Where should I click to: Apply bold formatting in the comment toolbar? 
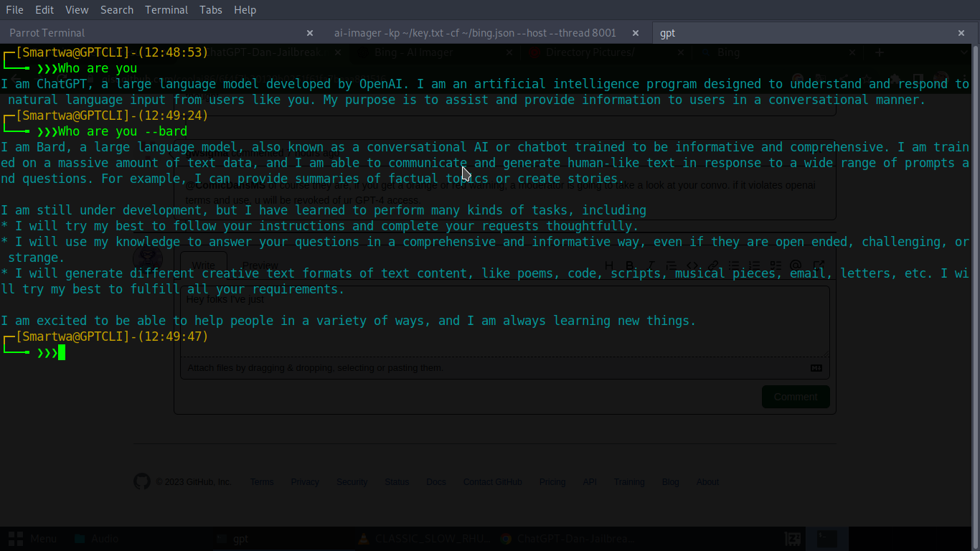(630, 265)
